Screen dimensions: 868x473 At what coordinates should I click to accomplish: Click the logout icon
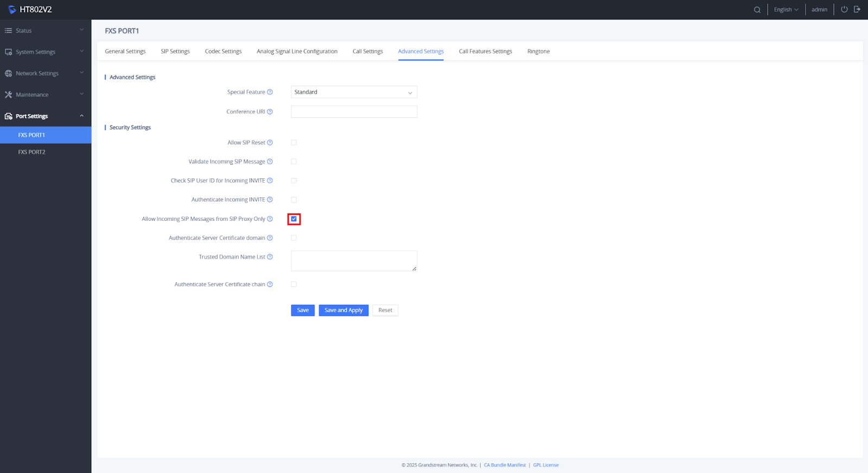point(857,9)
